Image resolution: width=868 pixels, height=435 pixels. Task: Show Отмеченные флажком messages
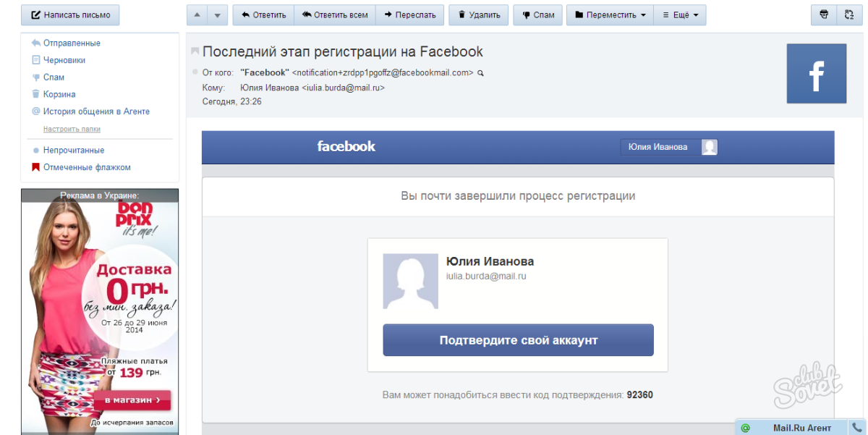coord(87,167)
